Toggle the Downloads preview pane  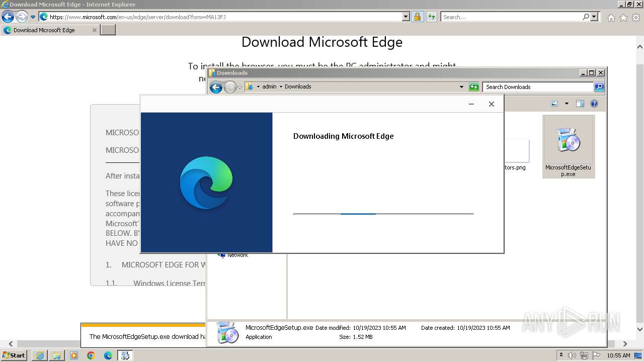click(x=580, y=104)
